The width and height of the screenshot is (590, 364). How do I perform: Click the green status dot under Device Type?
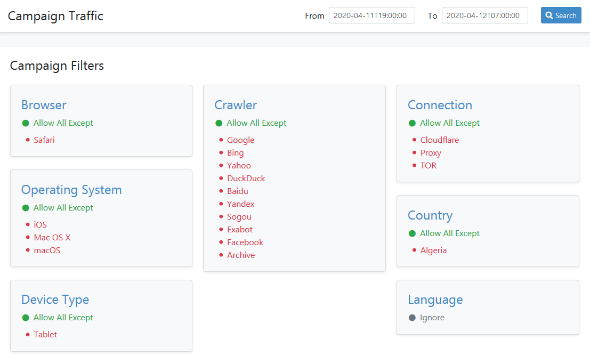point(26,318)
